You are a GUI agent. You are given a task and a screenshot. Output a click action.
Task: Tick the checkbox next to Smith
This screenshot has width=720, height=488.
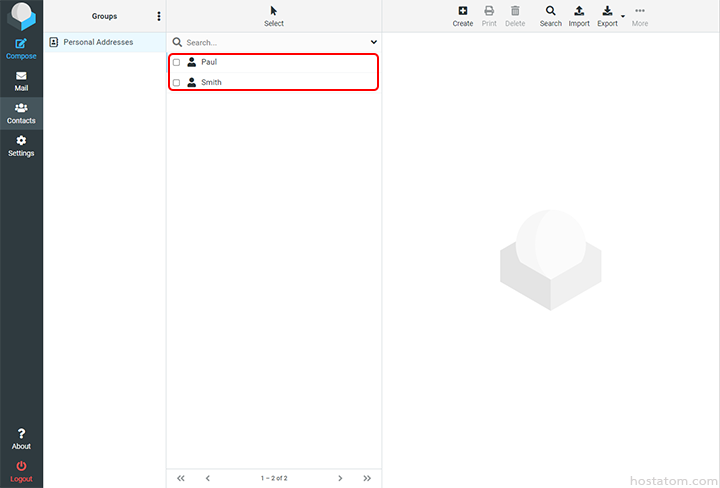(177, 83)
